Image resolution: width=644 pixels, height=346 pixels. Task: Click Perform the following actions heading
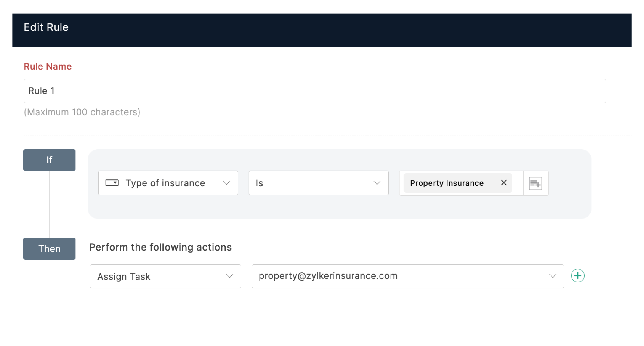click(x=160, y=247)
